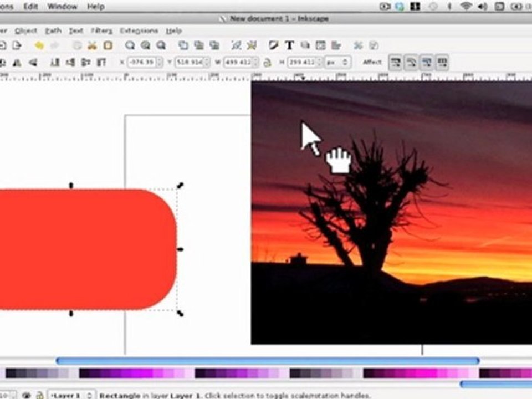
Task: Open the Object menu
Action: click(26, 31)
